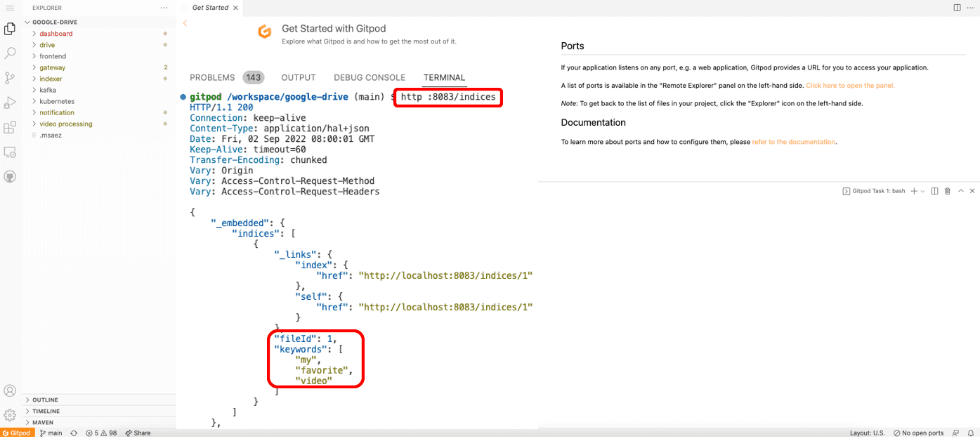Viewport: 980px width, 441px height.
Task: Synchronize changes in status bar
Action: [74, 433]
